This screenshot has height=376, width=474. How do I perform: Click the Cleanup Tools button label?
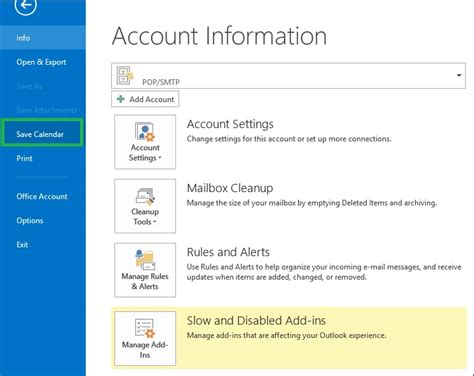click(x=145, y=217)
